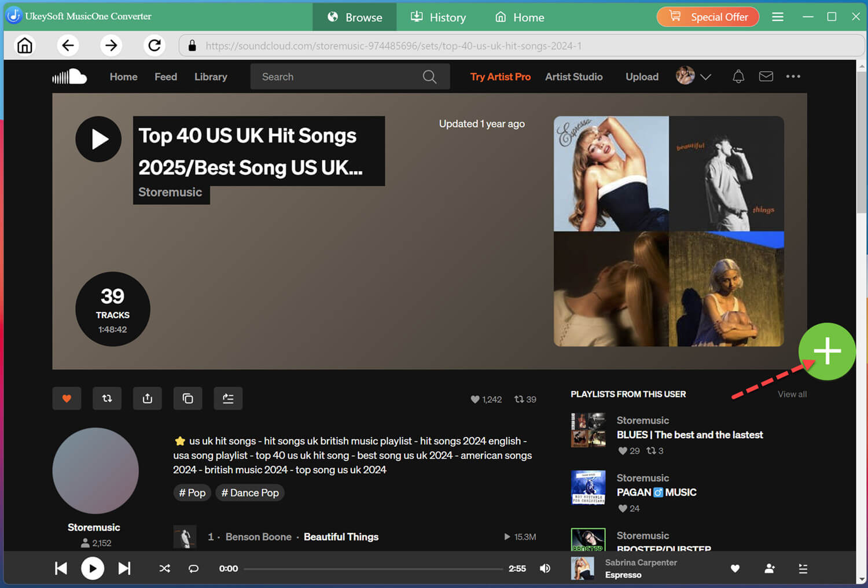Copy the playlist link with copy icon
This screenshot has width=868, height=588.
(188, 398)
